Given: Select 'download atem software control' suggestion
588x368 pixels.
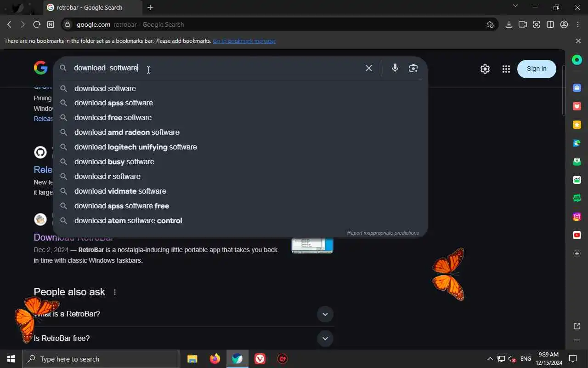Looking at the screenshot, I should point(240,221).
